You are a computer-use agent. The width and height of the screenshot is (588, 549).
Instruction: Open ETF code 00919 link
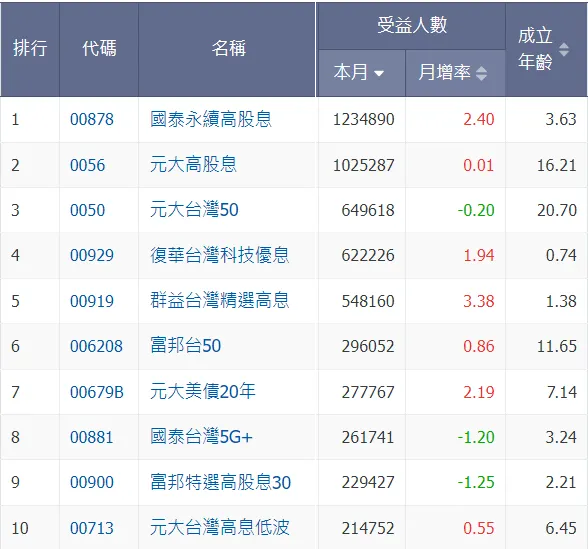pyautogui.click(x=92, y=301)
